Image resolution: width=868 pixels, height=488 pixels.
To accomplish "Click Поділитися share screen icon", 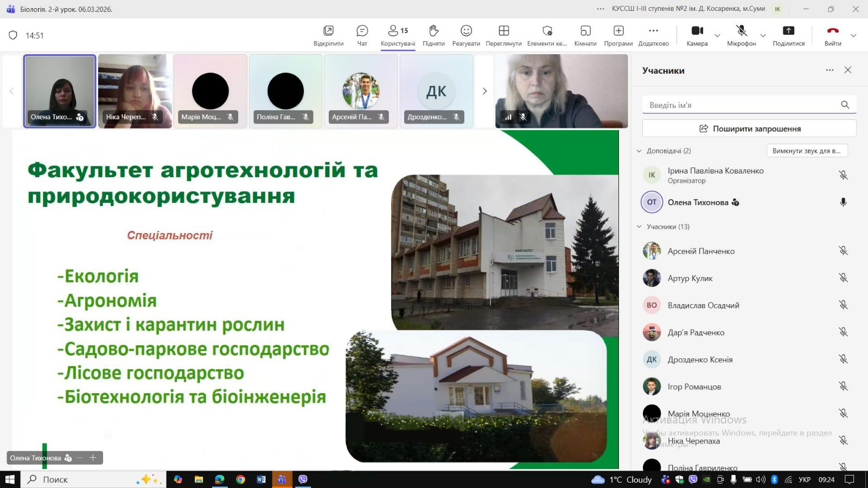I will pyautogui.click(x=788, y=35).
